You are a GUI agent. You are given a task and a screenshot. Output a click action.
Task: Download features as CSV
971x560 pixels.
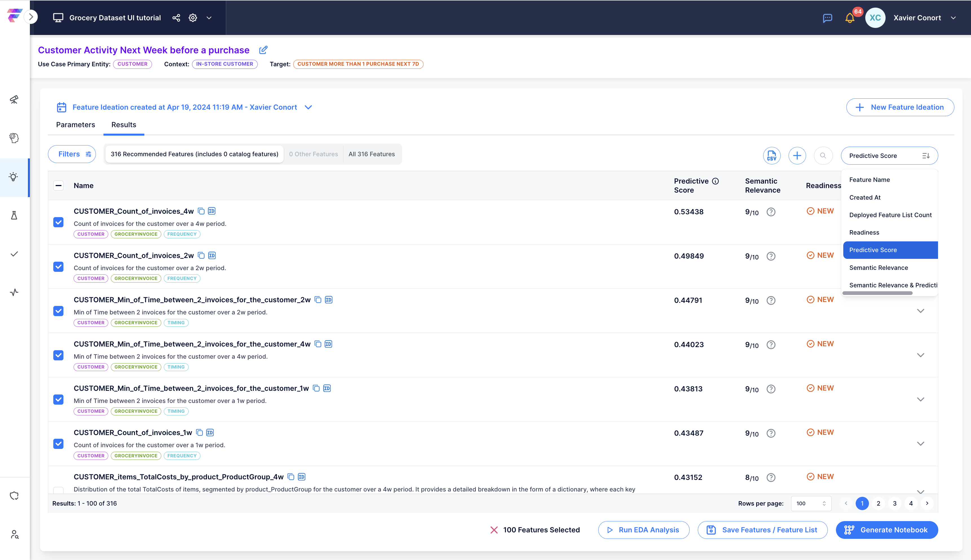(772, 155)
